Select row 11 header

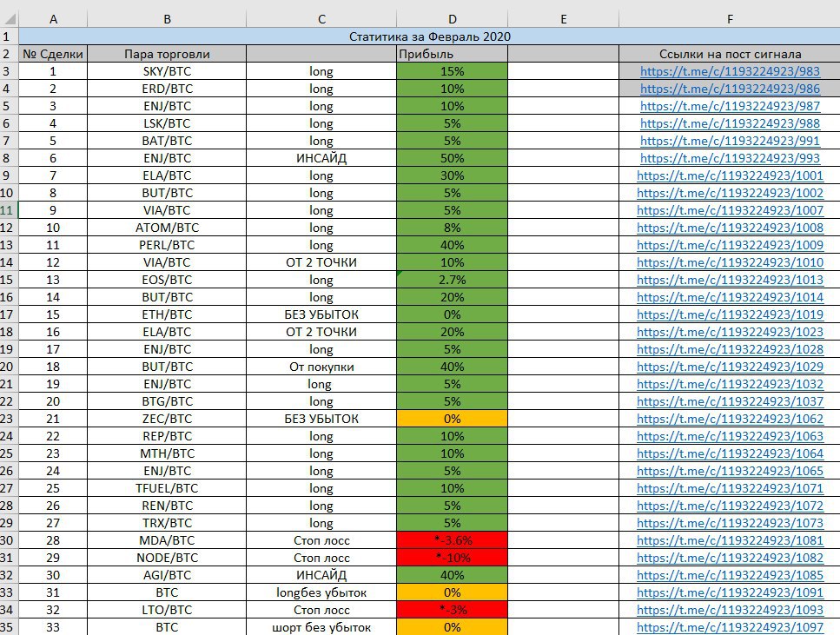[x=9, y=210]
